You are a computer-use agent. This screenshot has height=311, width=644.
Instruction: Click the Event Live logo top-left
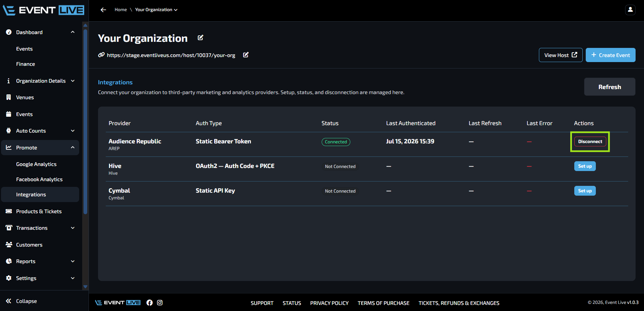(43, 10)
